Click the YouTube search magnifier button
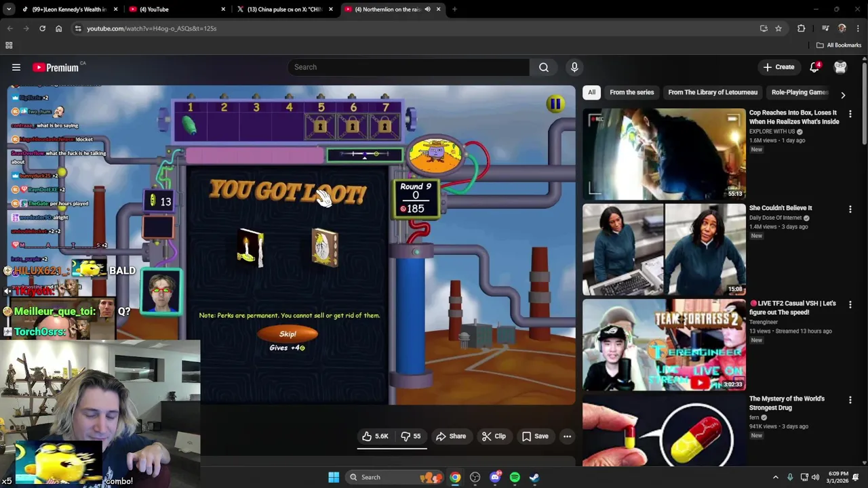Image resolution: width=868 pixels, height=488 pixels. point(544,67)
